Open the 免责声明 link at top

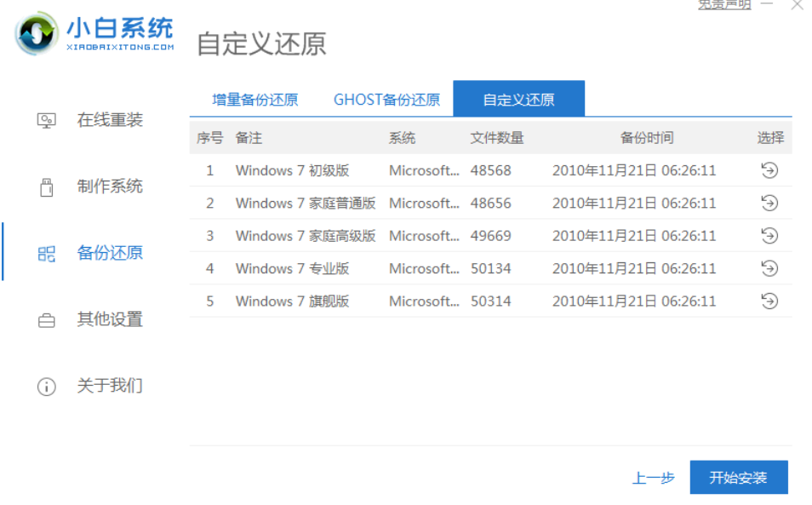(723, 4)
